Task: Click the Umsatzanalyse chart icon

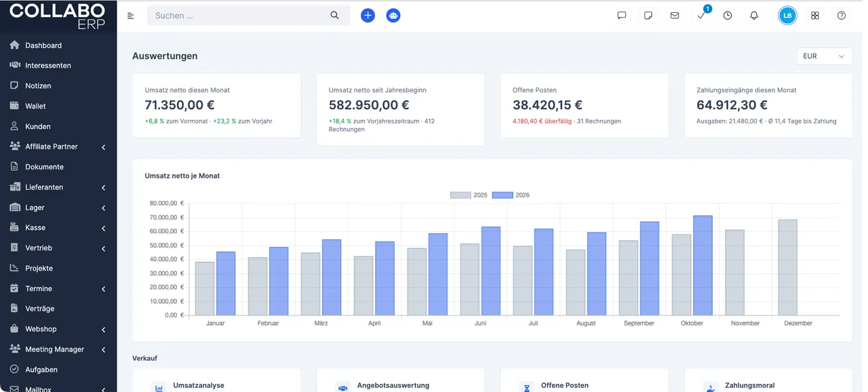Action: coord(159,388)
